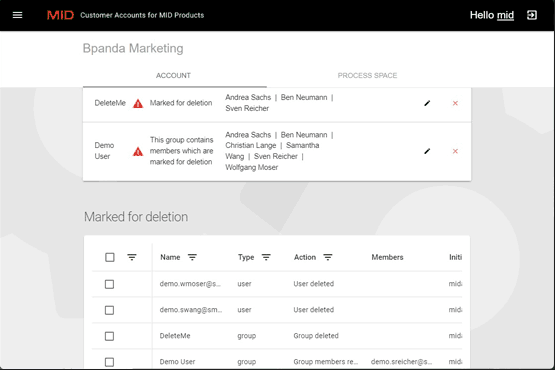Click the Bpanda Marketing page title
Screen dimensions: 555x370
pos(133,48)
